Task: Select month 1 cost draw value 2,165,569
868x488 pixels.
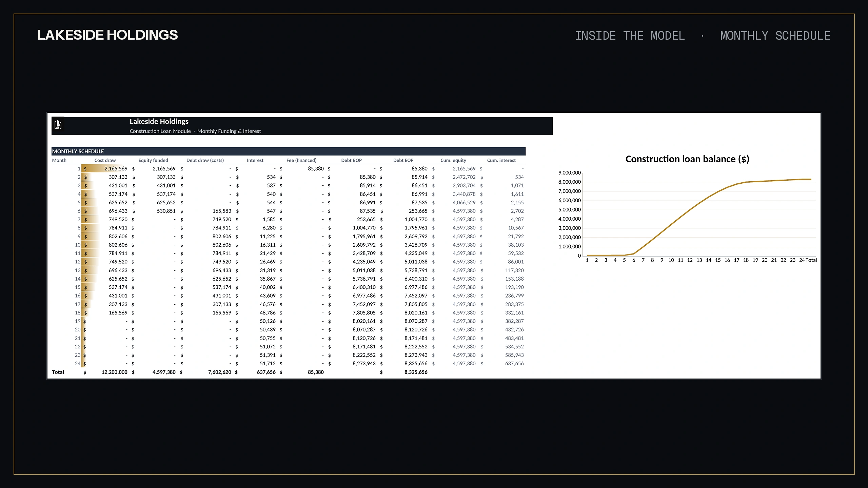Action: (116, 169)
